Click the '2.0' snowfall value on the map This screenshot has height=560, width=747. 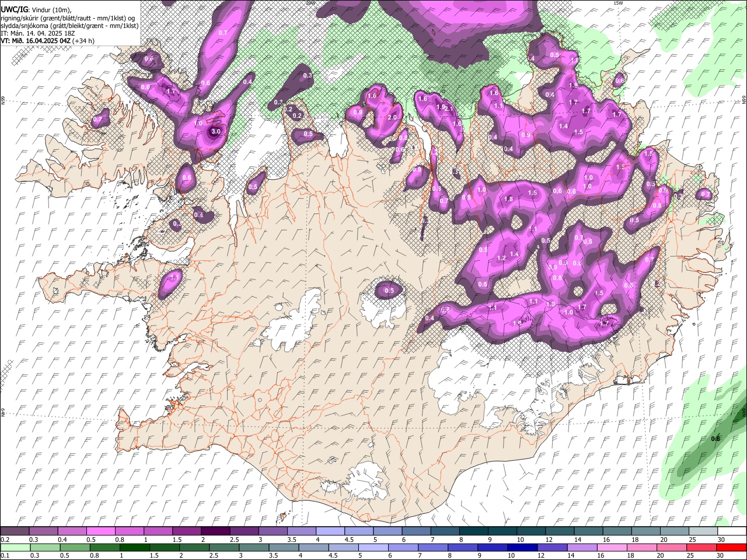click(392, 117)
